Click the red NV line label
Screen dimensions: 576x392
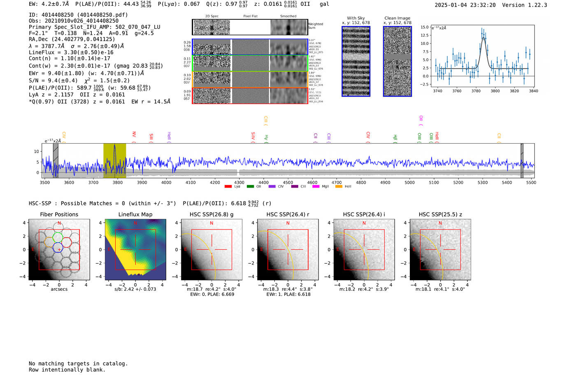134,137
